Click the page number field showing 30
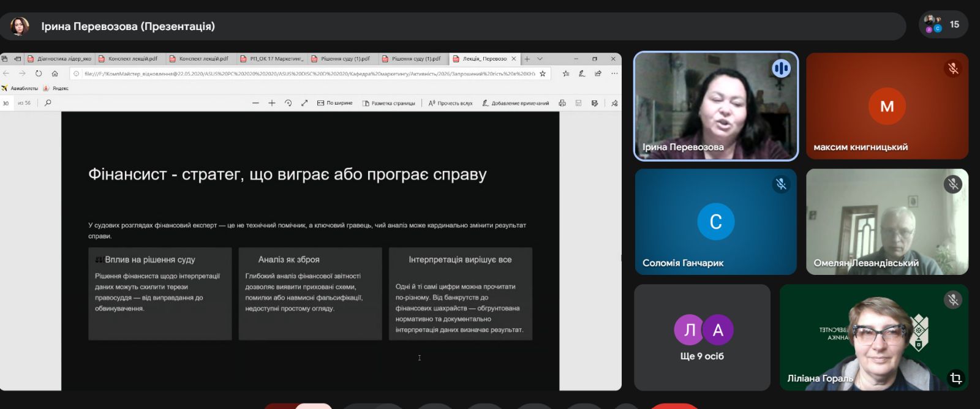The height and width of the screenshot is (409, 980). [6, 103]
